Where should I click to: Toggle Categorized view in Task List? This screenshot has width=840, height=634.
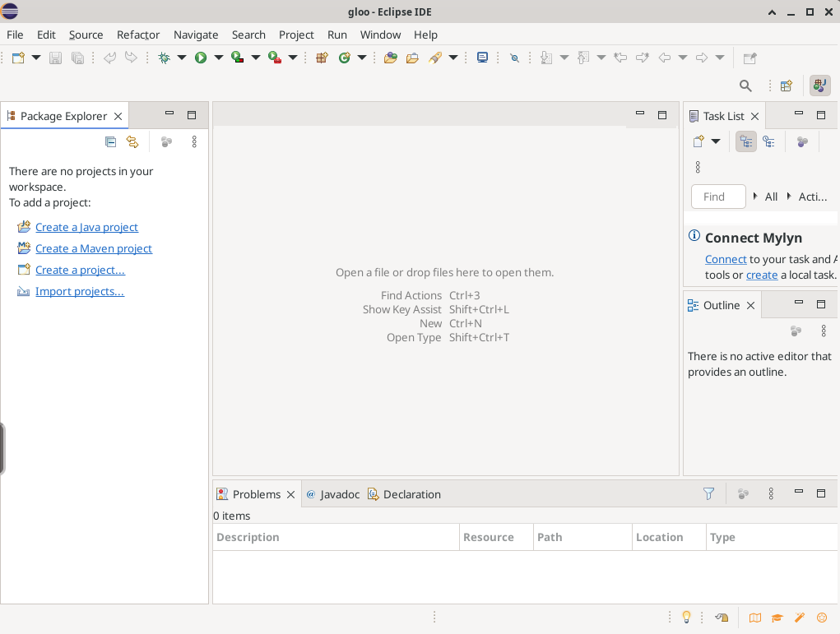click(x=746, y=142)
